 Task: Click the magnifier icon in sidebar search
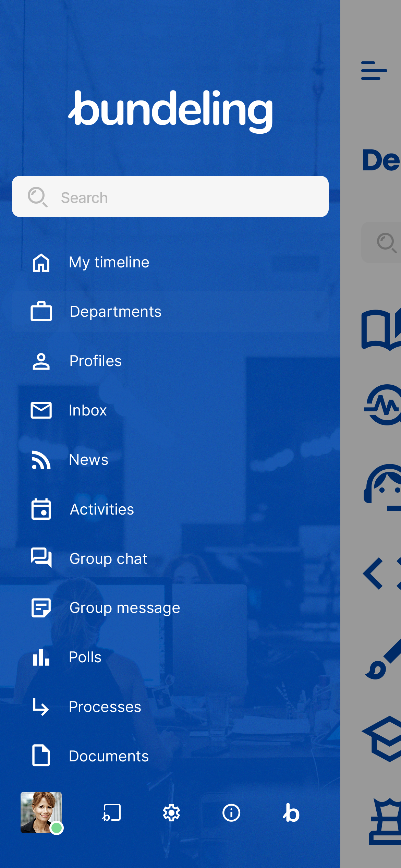(37, 197)
